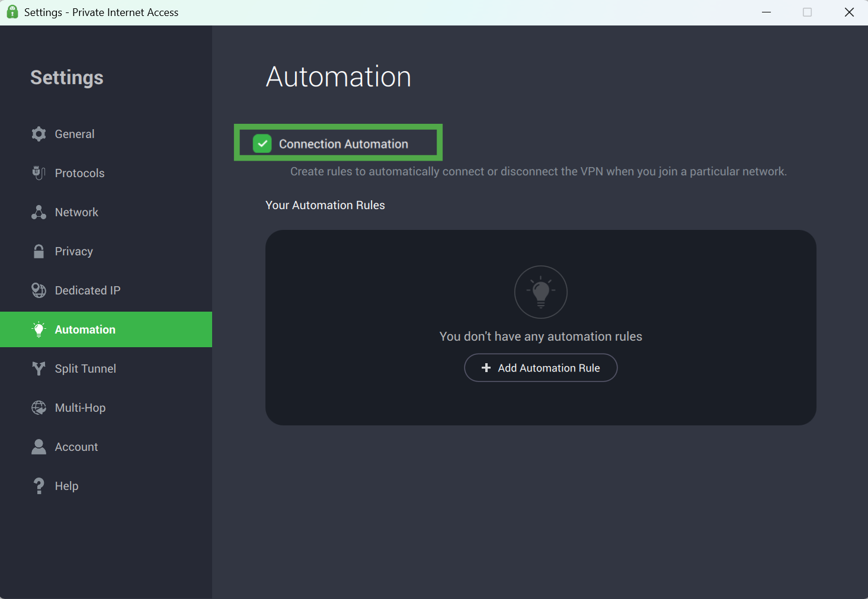Open the Split Tunnel tab

pos(106,369)
